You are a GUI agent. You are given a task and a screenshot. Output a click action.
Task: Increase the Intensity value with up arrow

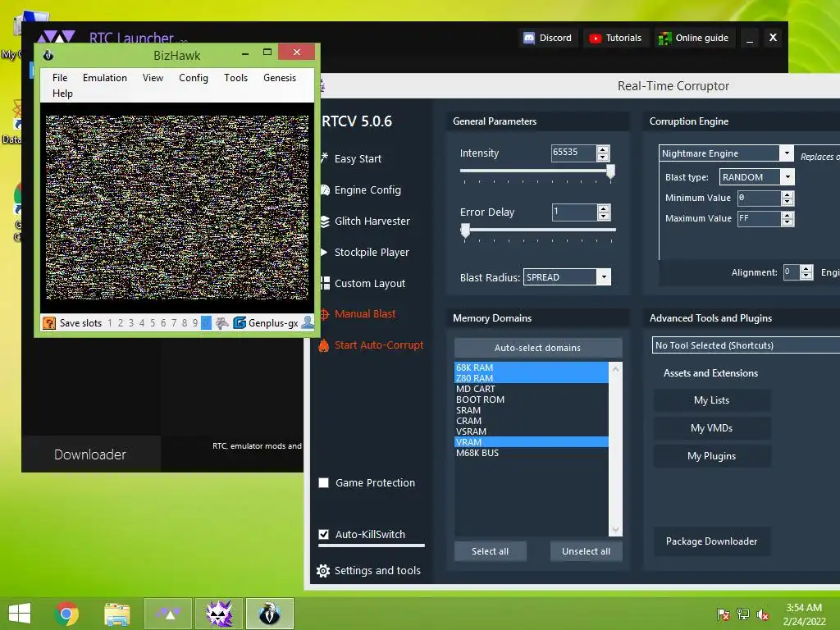pos(603,149)
